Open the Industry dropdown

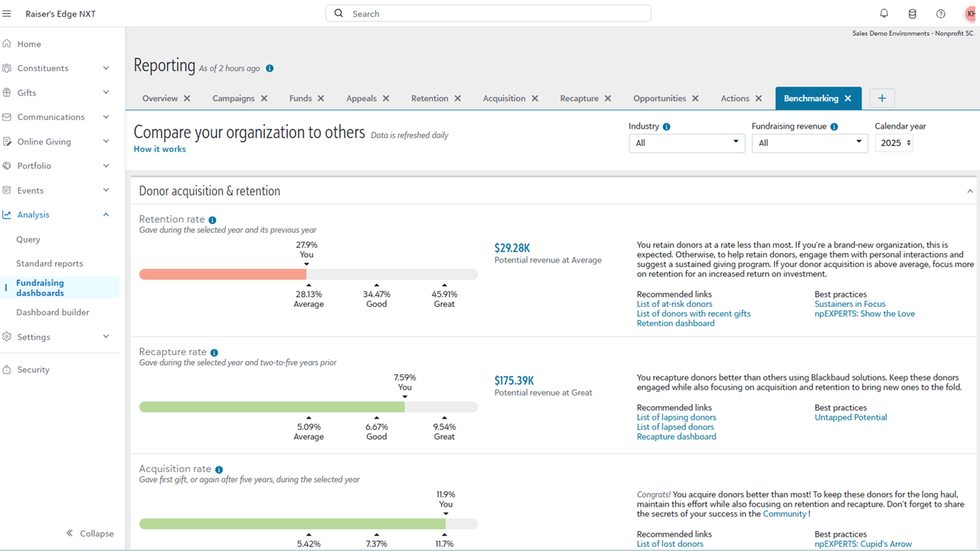point(686,143)
